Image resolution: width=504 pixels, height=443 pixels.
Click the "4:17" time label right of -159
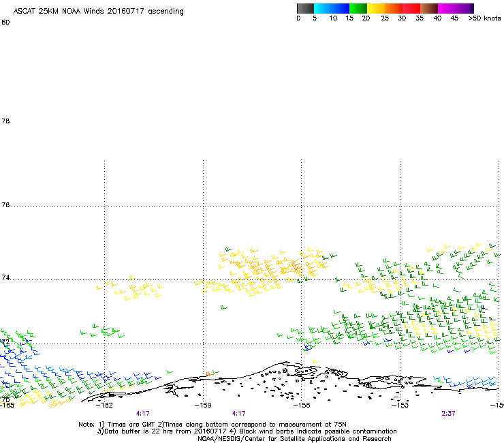[239, 414]
